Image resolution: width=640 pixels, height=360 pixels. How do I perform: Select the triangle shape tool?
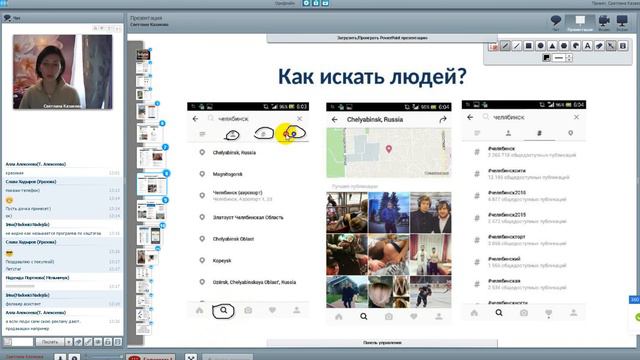(552, 46)
